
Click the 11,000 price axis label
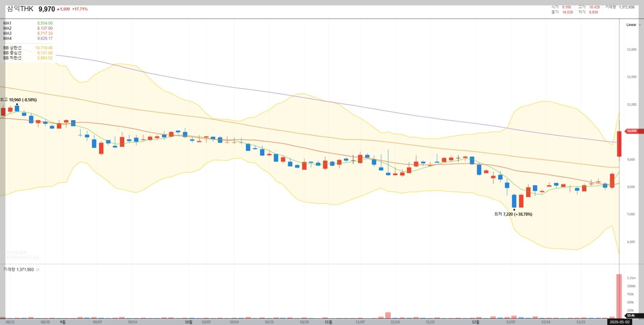[x=632, y=105]
